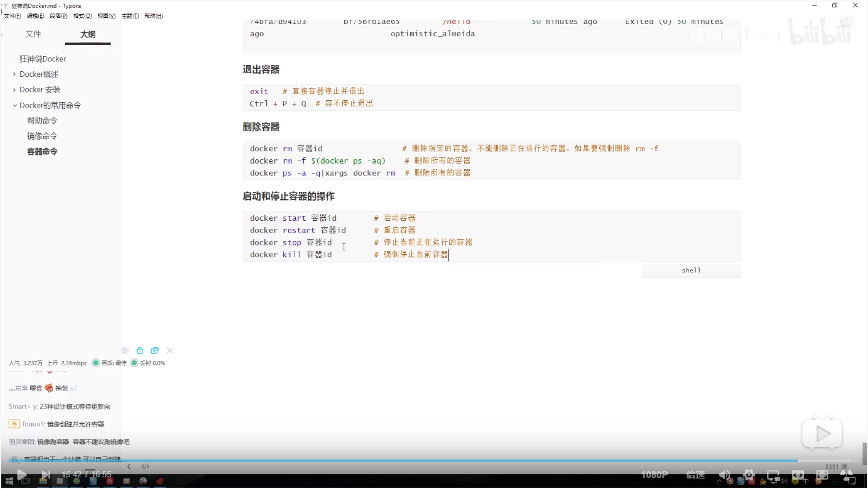Play the video with the play button
Image resolution: width=868 pixels, height=489 pixels.
pos(22,475)
